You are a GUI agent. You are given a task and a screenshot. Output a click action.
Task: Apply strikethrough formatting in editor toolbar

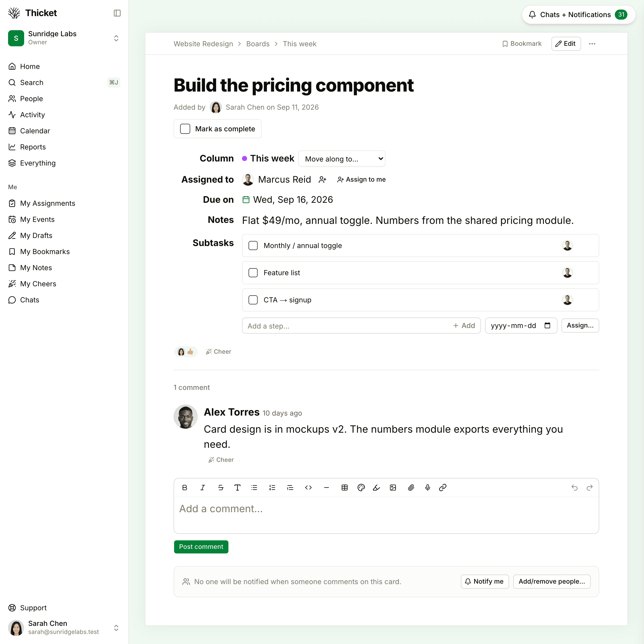tap(221, 488)
